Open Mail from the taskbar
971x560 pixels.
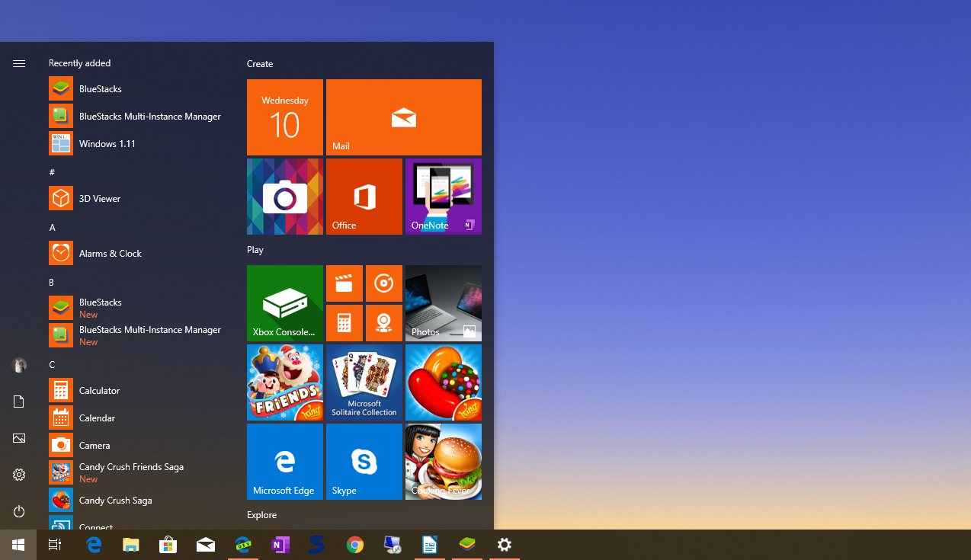click(206, 545)
